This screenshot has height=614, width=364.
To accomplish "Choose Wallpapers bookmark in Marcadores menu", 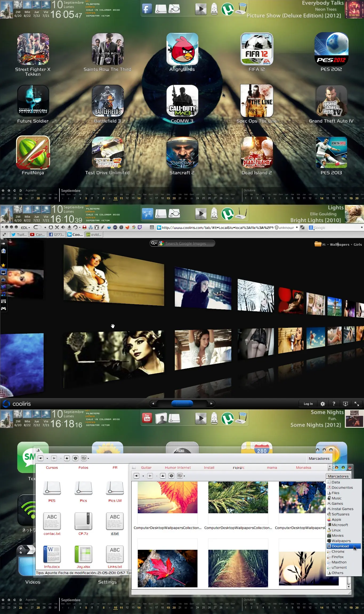I will click(x=343, y=541).
